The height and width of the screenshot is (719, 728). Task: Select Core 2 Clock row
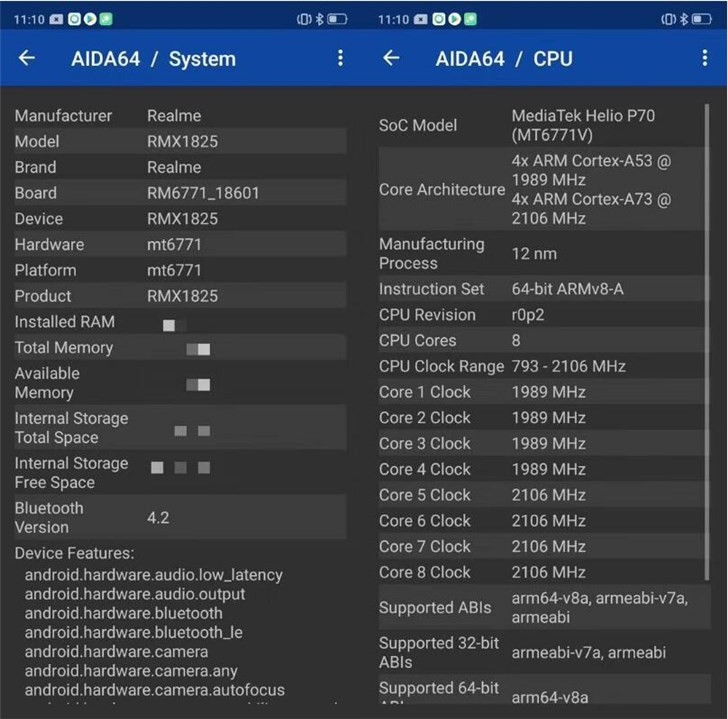[x=544, y=417]
